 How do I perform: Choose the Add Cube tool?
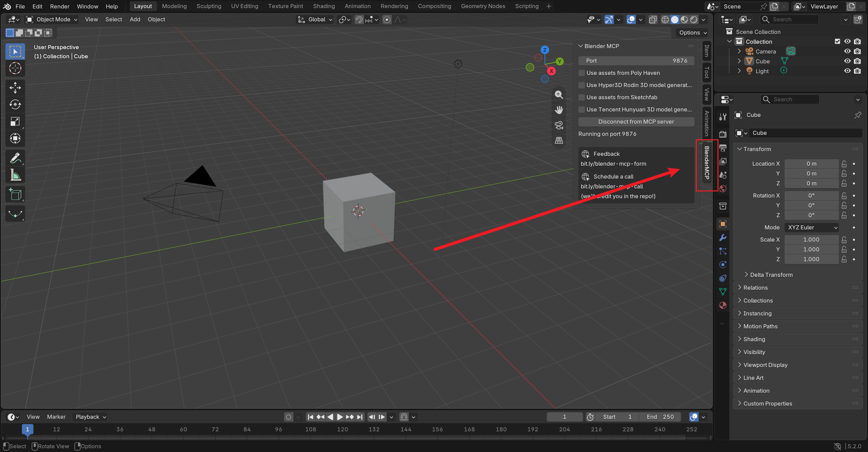[15, 194]
